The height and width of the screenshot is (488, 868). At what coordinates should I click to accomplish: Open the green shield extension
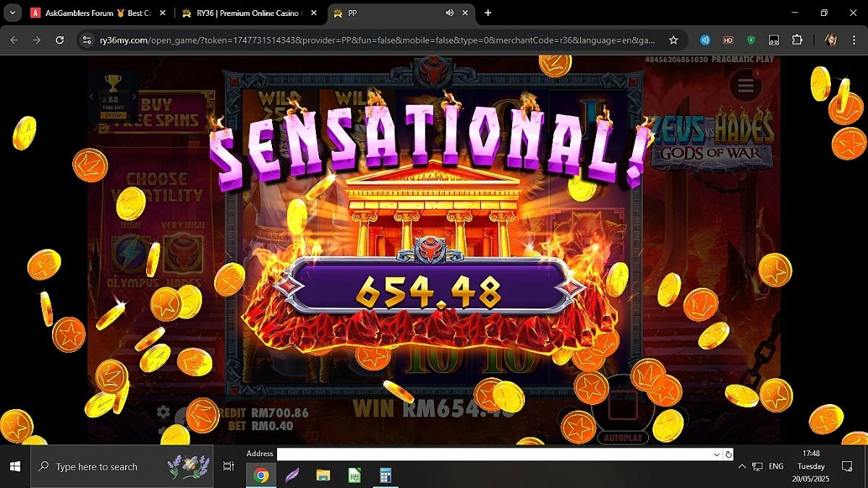[751, 40]
